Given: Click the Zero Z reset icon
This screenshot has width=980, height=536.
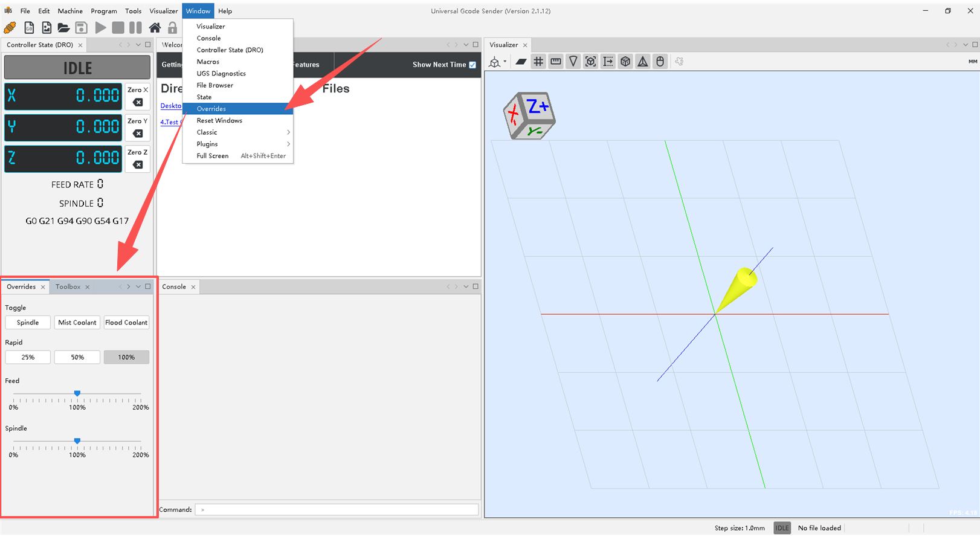Looking at the screenshot, I should click(138, 165).
